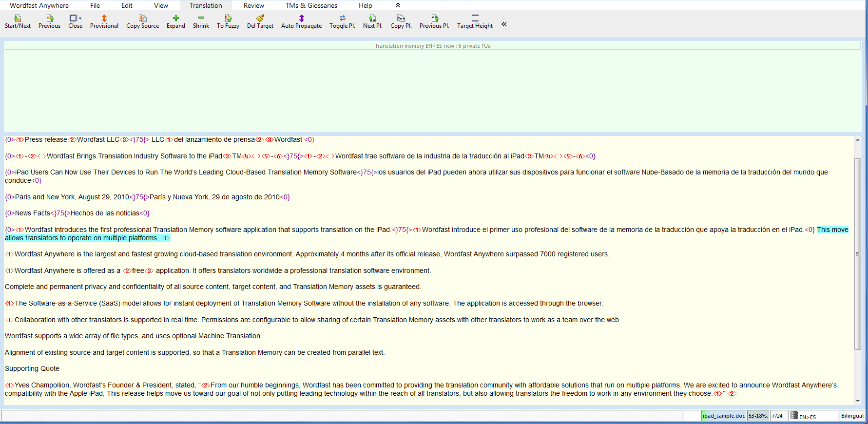Shrink the current segment

(x=201, y=19)
